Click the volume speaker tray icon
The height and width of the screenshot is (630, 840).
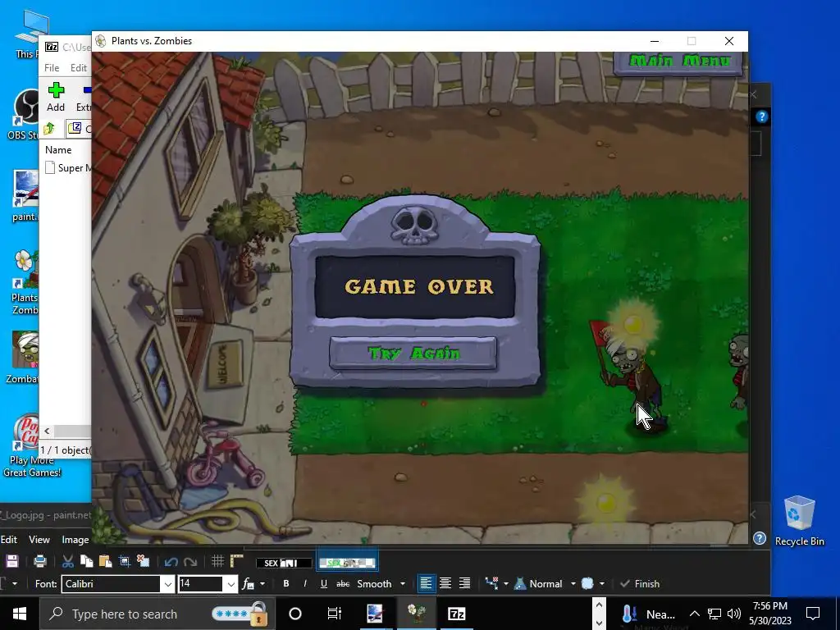tap(734, 614)
